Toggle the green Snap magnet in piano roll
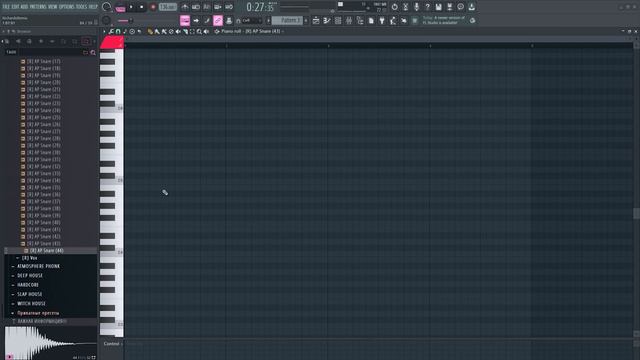 (x=118, y=31)
